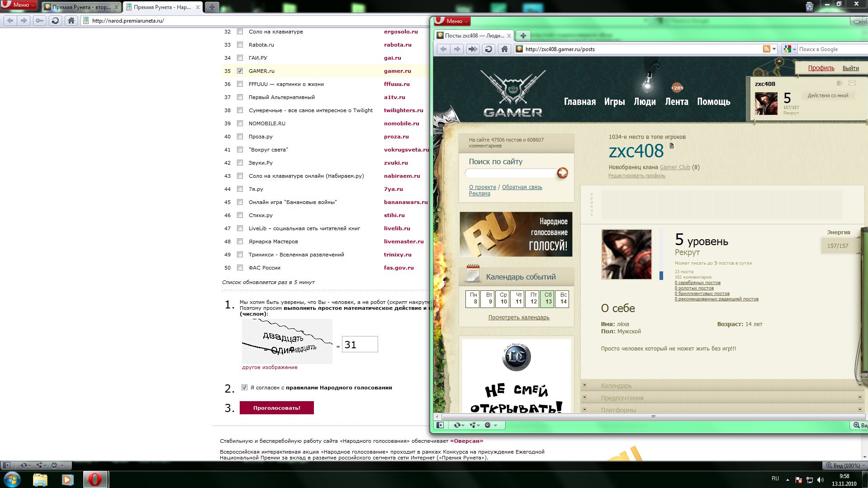Click the blue level progress bar

[x=661, y=275]
